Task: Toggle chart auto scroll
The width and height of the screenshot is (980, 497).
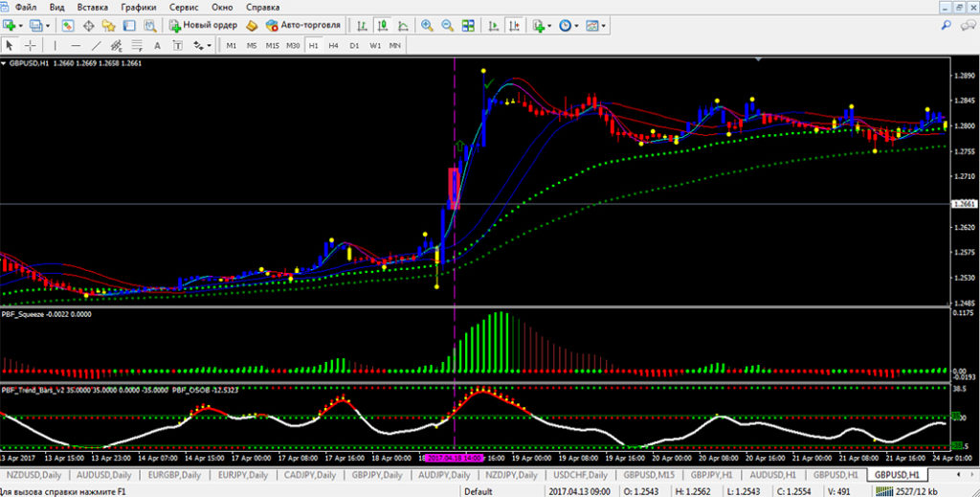Action: pyautogui.click(x=493, y=26)
